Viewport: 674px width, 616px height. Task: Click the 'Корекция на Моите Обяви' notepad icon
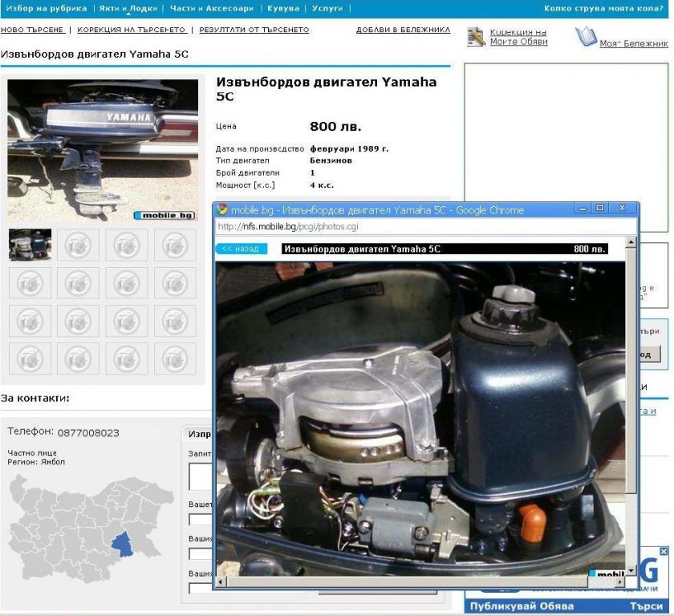[x=477, y=36]
